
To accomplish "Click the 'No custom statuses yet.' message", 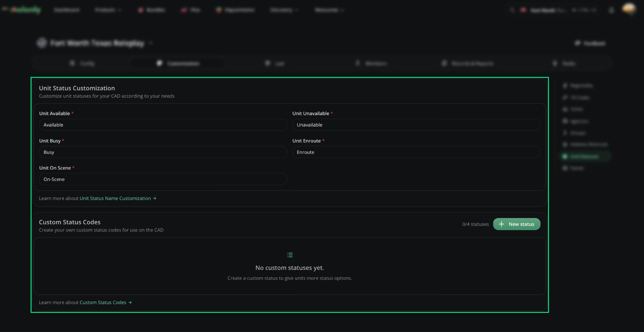I will pos(290,268).
